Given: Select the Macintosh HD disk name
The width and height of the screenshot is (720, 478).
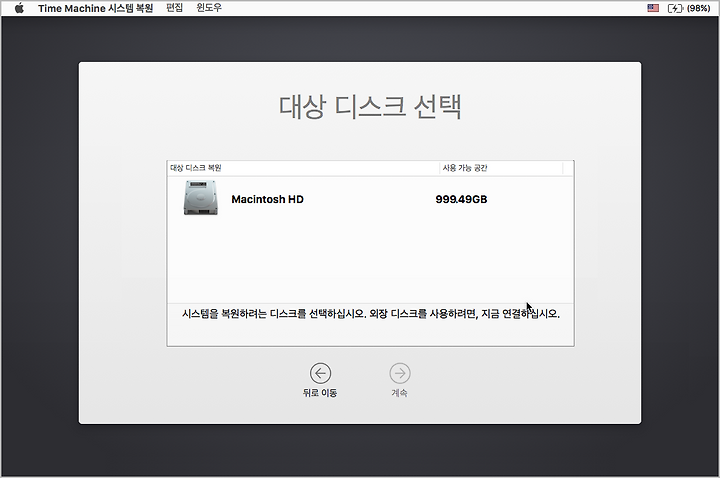Looking at the screenshot, I should [267, 199].
